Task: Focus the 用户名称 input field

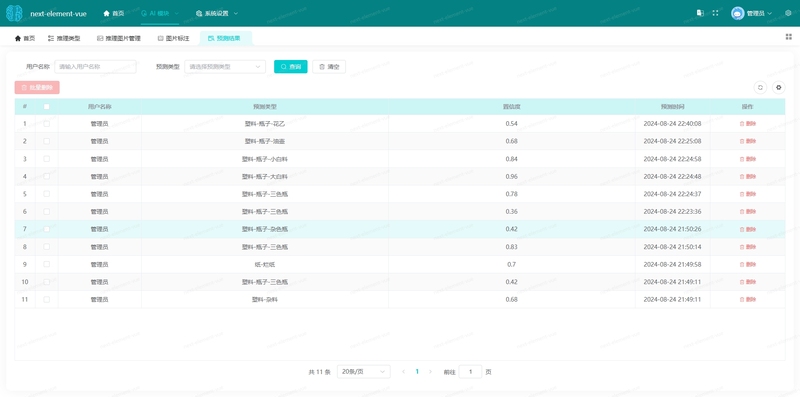Action: (95, 66)
